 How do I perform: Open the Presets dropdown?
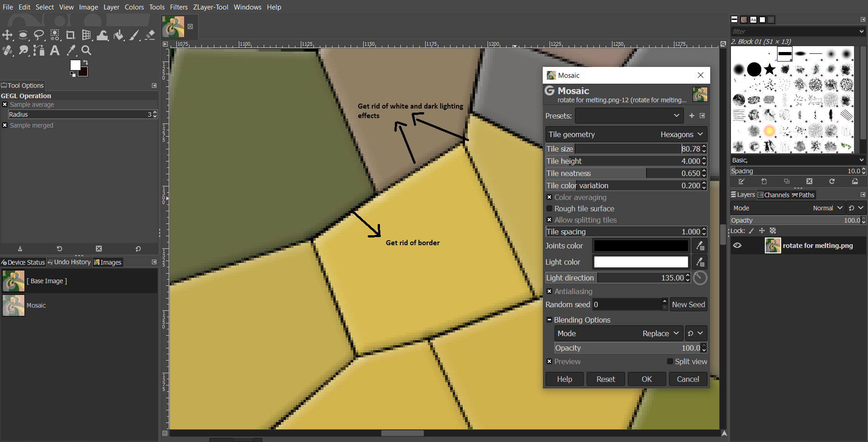tap(629, 116)
